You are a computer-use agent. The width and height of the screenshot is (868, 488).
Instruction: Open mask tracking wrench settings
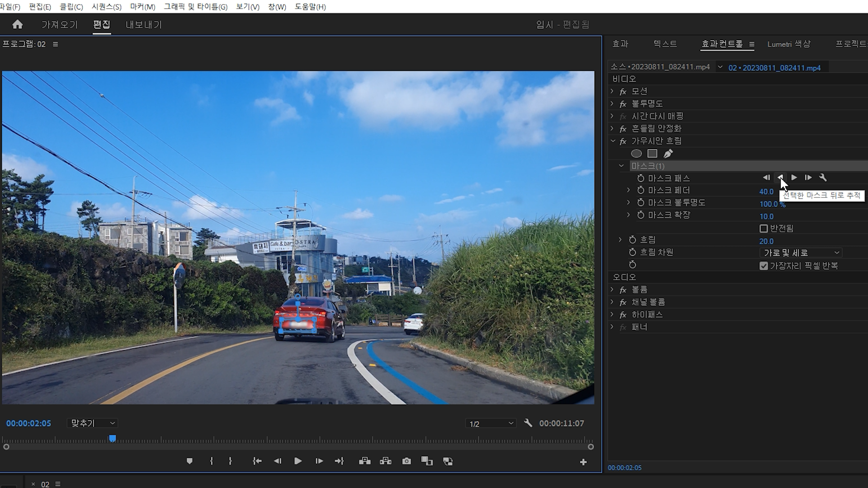point(823,178)
